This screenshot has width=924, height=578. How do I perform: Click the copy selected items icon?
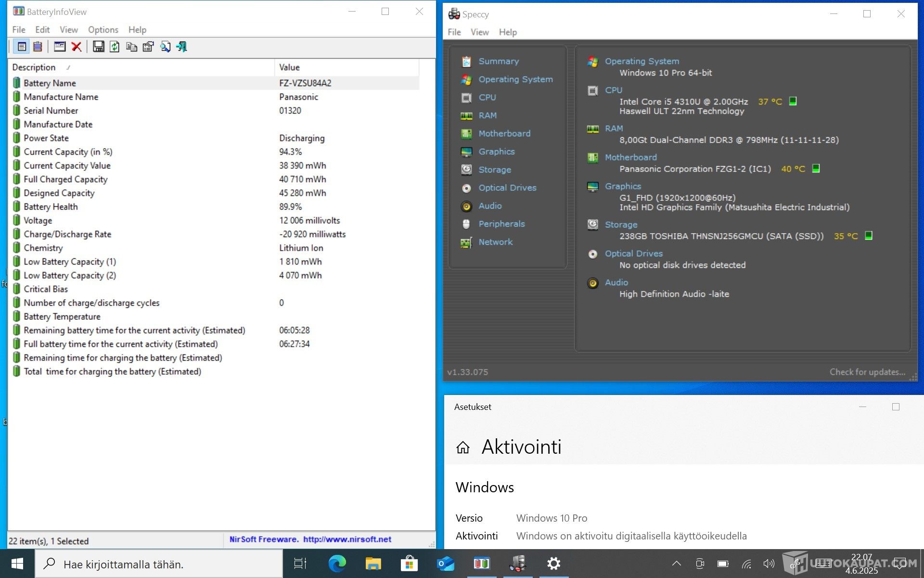(x=131, y=47)
